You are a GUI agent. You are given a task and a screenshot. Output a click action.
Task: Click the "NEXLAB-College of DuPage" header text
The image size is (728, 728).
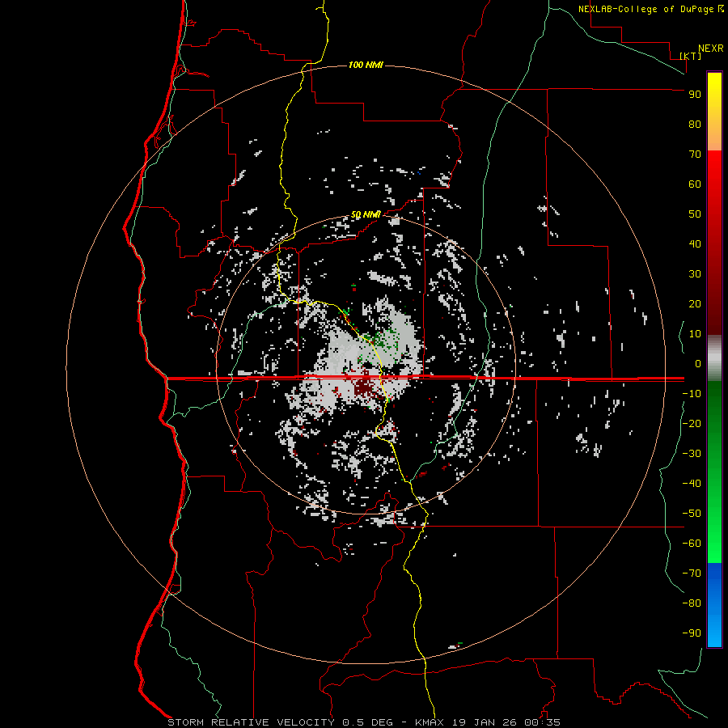pos(647,9)
